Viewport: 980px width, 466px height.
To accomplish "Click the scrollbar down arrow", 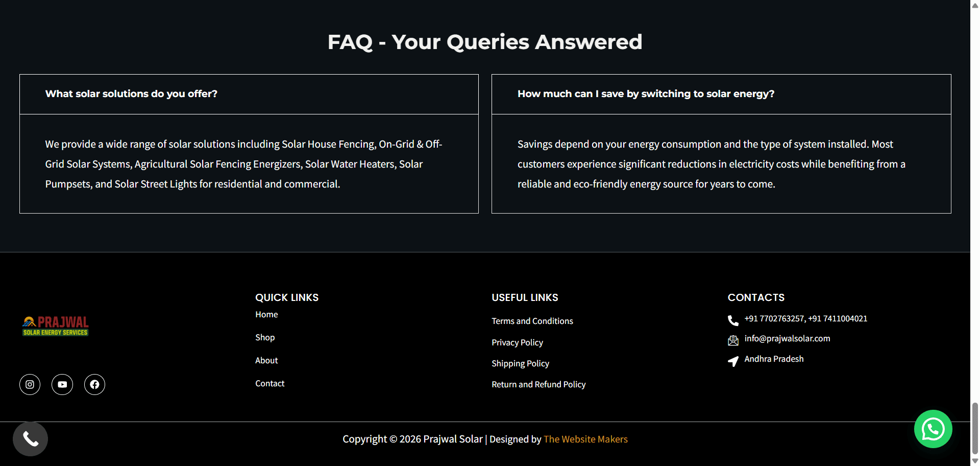I will click(975, 461).
